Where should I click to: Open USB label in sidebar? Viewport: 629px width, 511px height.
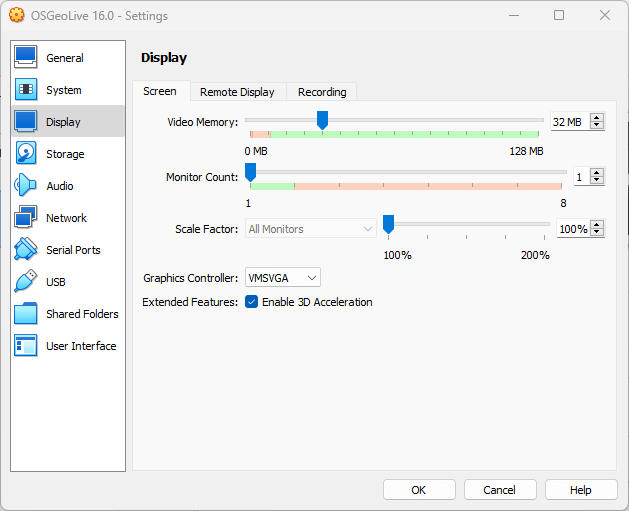(56, 282)
